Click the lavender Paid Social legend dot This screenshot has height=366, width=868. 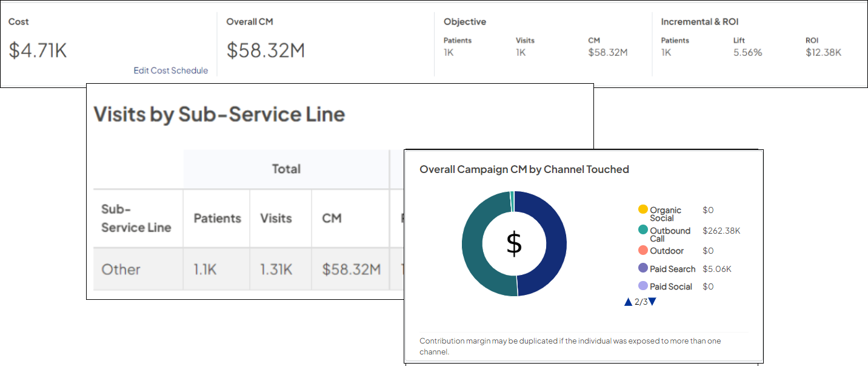tap(643, 286)
